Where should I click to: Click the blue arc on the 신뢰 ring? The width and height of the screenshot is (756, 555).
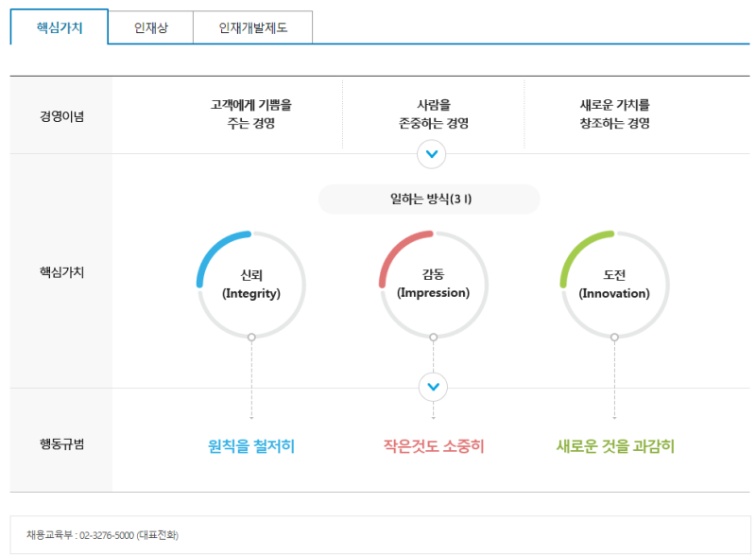[213, 249]
